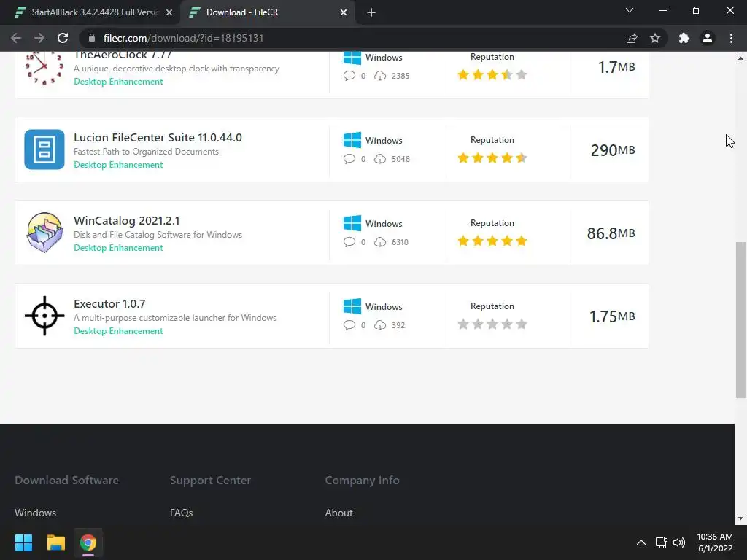The width and height of the screenshot is (747, 560).
Task: Click scrollbar down arrow
Action: point(740,518)
